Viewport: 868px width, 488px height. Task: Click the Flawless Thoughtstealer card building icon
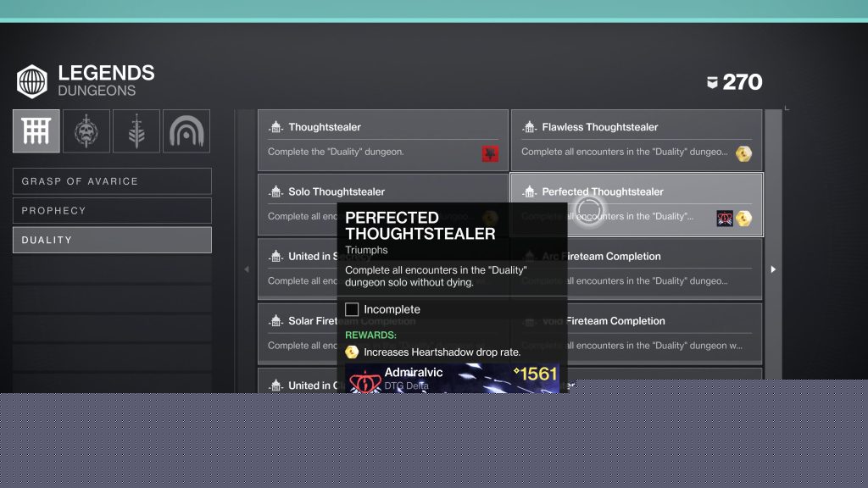tap(529, 127)
